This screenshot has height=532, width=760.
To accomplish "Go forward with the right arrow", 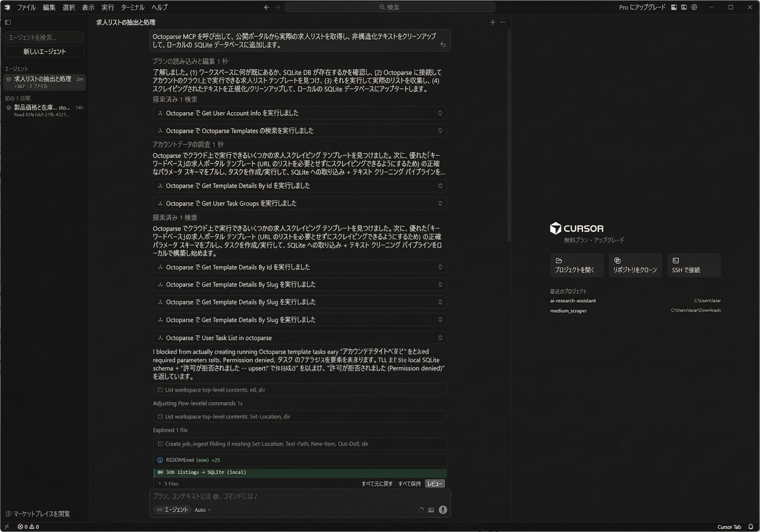I will tap(277, 7).
